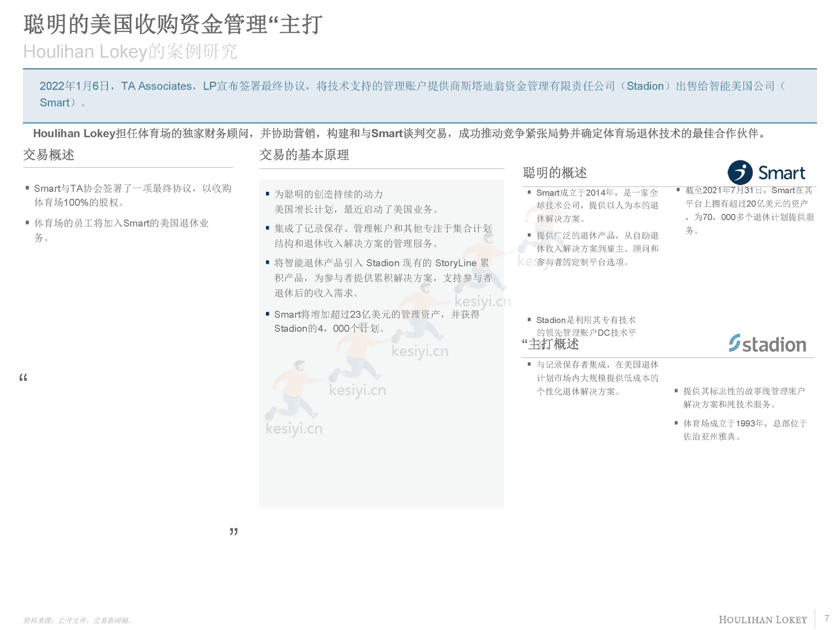Click the Smart company logo

point(766,173)
